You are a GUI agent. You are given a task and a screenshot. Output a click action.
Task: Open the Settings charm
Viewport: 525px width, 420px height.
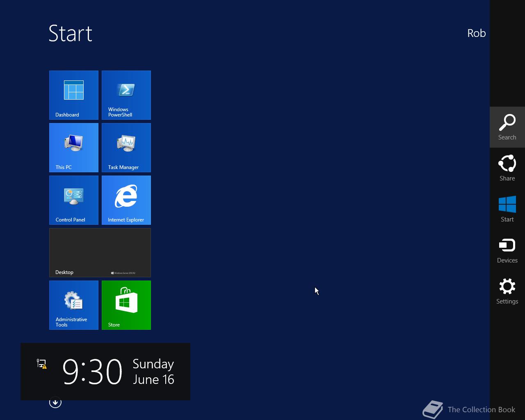pyautogui.click(x=507, y=291)
